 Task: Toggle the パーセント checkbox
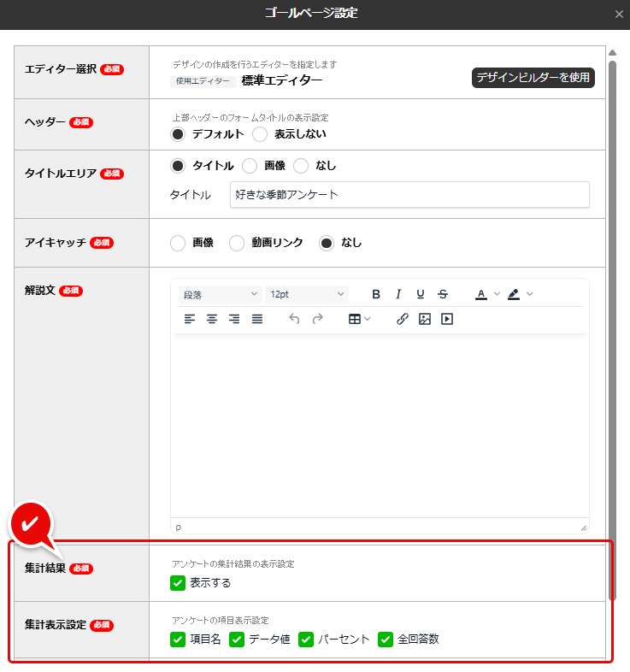pyautogui.click(x=305, y=640)
